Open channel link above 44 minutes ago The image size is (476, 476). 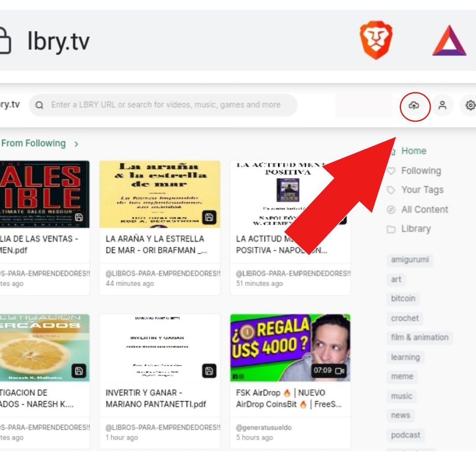163,274
